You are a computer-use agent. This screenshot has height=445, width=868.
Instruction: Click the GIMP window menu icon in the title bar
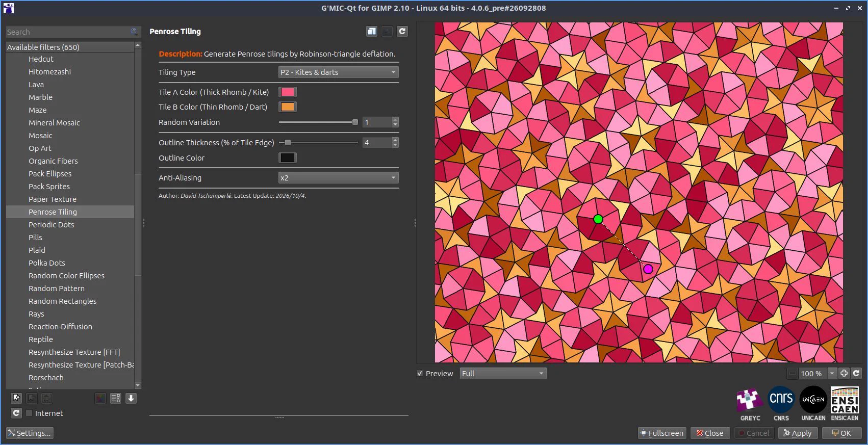pyautogui.click(x=8, y=8)
